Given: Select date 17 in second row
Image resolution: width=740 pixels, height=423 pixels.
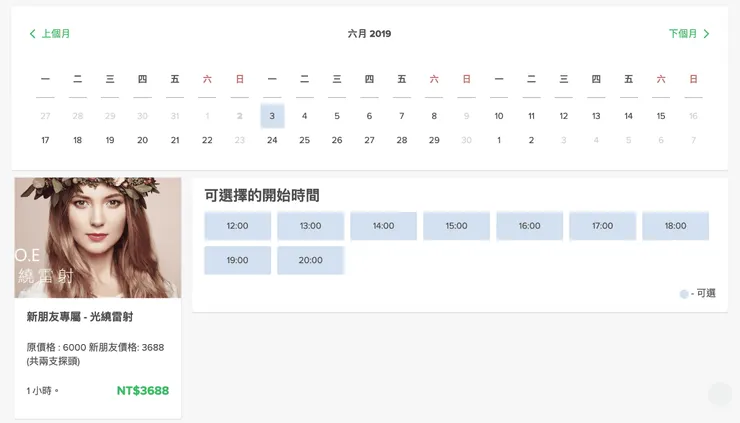Looking at the screenshot, I should coord(45,140).
